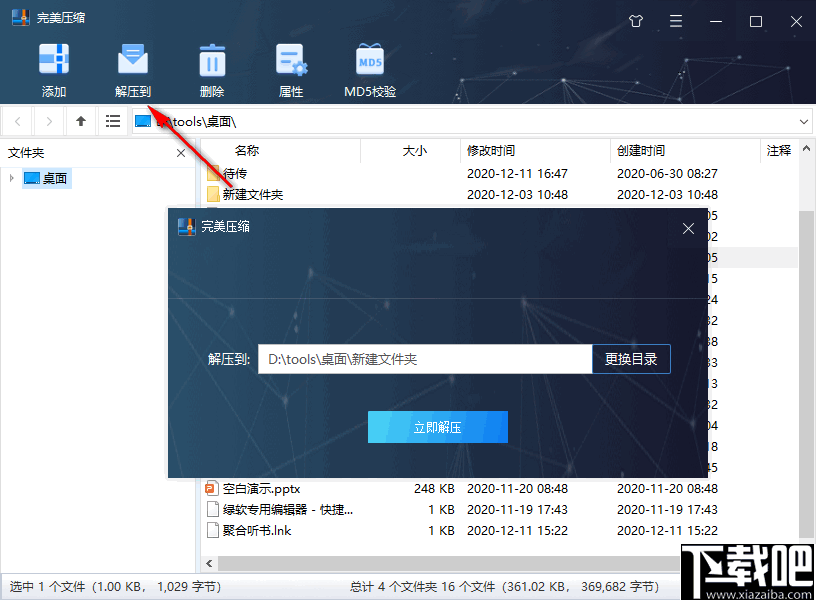Screen dimensions: 816x600
Task: Go forward with the right arrow button
Action: (49, 122)
